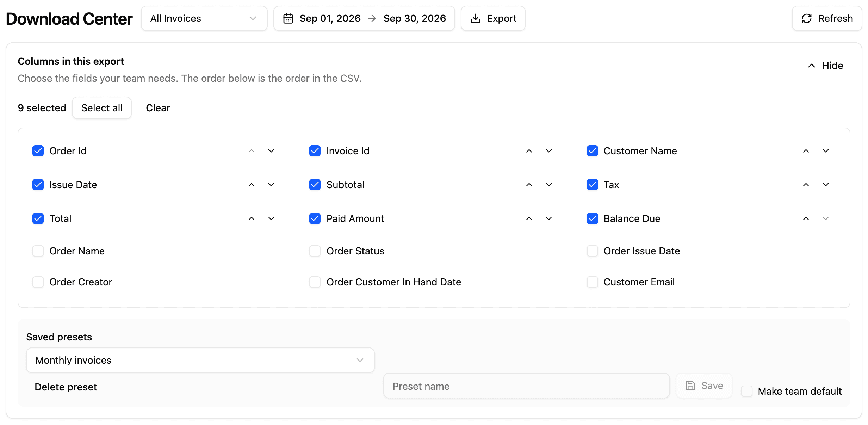Click the Refresh button
Screen dimensions: 868x425
827,18
